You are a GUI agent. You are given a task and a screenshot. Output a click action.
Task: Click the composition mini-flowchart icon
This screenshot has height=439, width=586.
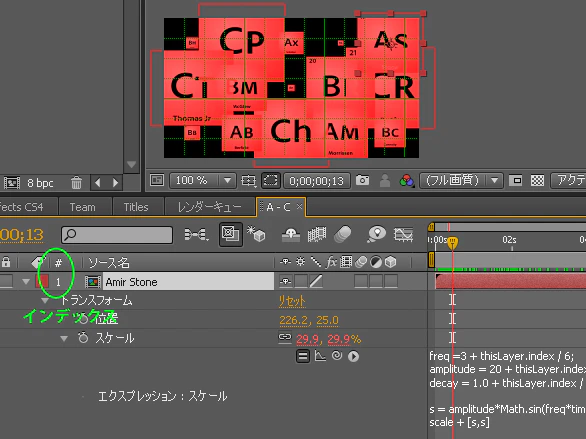click(x=196, y=235)
